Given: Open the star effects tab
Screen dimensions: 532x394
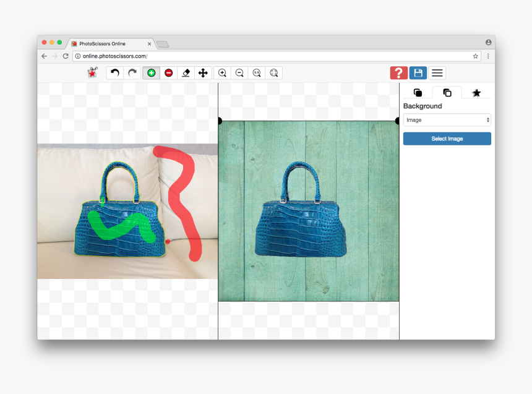Looking at the screenshot, I should pyautogui.click(x=476, y=93).
